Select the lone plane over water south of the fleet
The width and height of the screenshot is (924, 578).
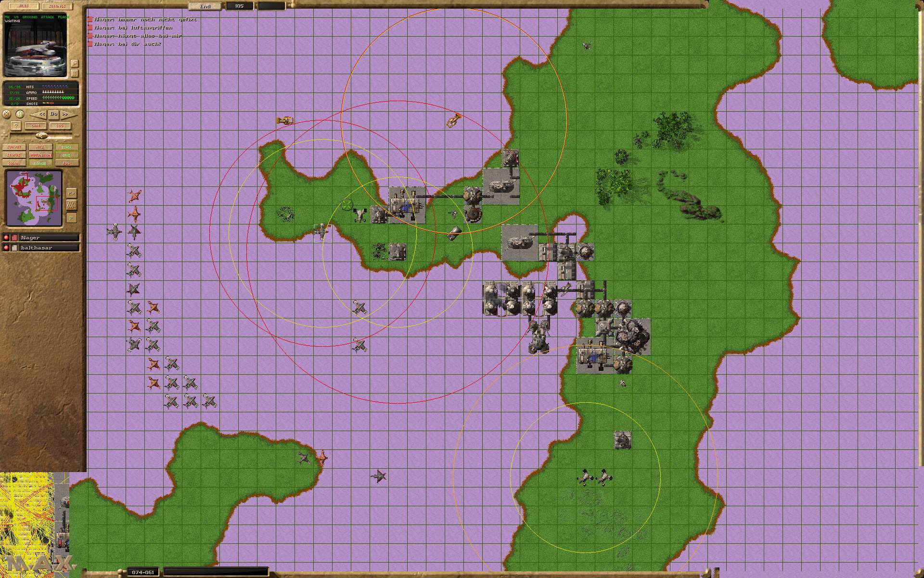[x=378, y=477]
